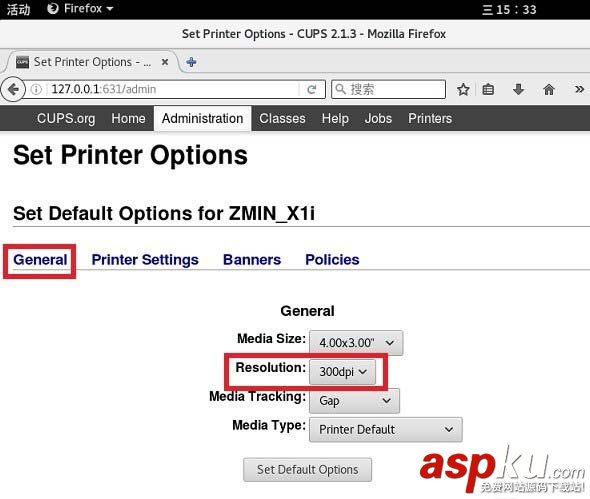View the Jobs page
The width and height of the screenshot is (590, 499).
tap(378, 119)
